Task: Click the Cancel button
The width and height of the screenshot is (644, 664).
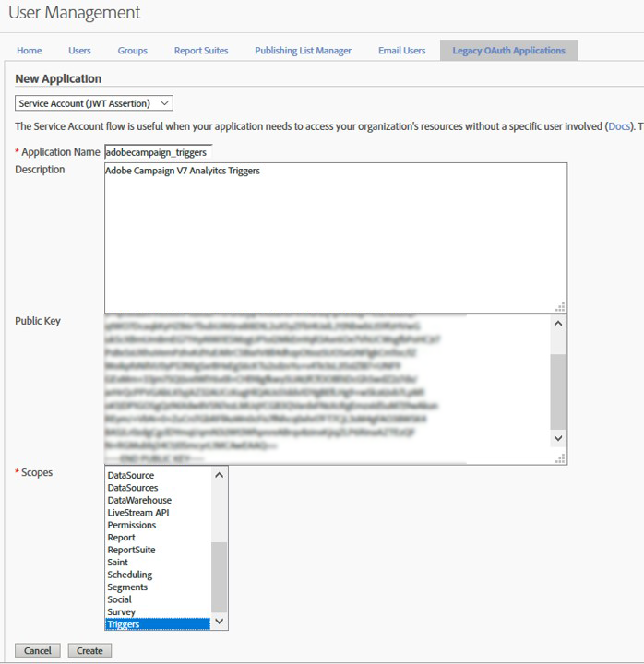Action: click(x=38, y=650)
